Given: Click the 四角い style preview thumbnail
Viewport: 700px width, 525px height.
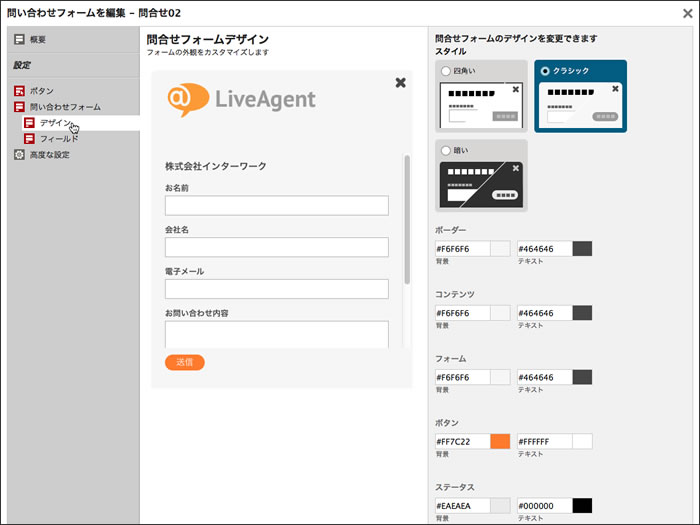Looking at the screenshot, I should pos(481,105).
